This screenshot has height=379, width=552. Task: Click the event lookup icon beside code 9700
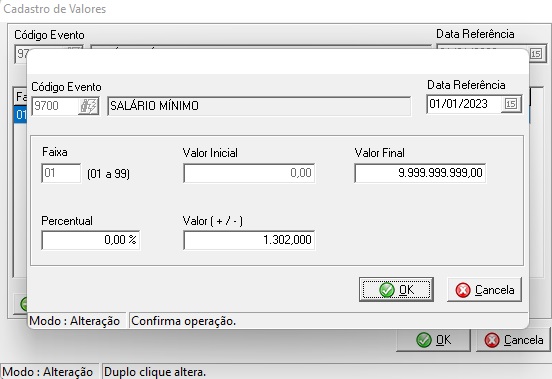88,106
